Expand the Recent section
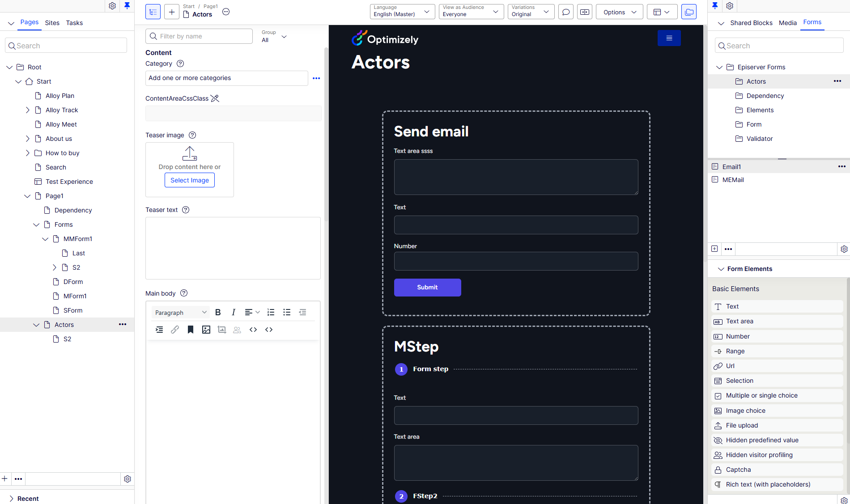Screen dimensions: 850x504 coord(11,498)
